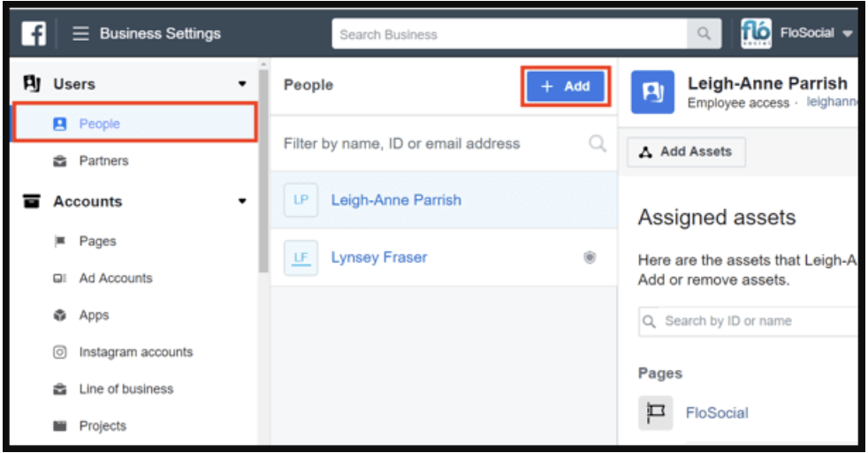Open the hamburger menu beside Business Settings

[81, 35]
